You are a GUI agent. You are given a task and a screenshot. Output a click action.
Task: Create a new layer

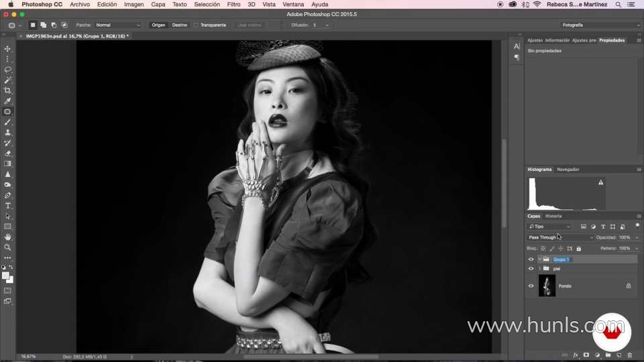(x=619, y=355)
